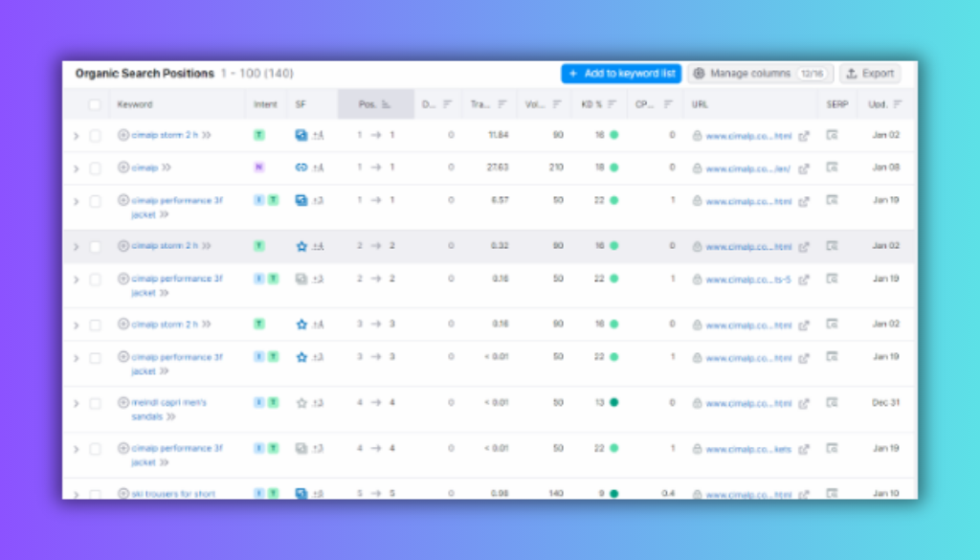
Task: Open external link icon for the 'cimalp' URL
Action: pos(804,168)
